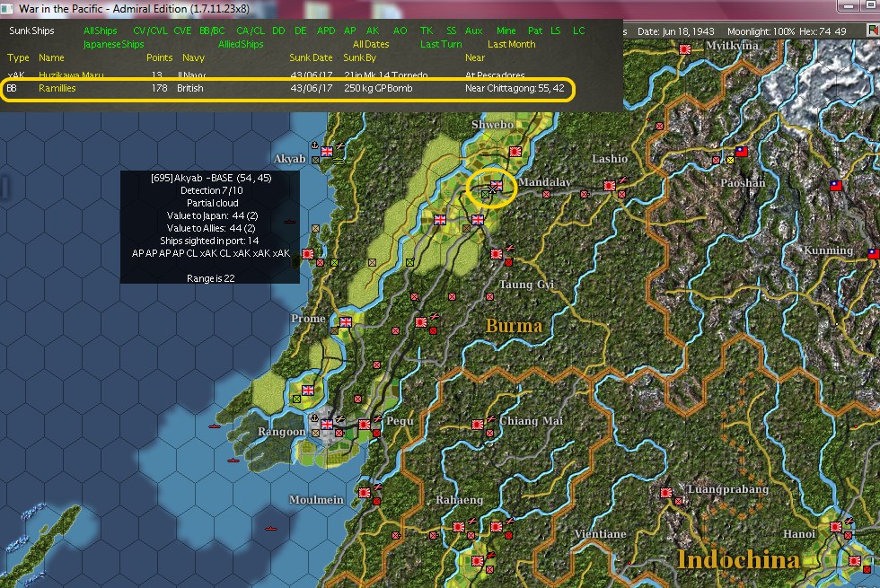This screenshot has width=880, height=588.
Task: Click the Moonlight: 100% status text
Action: 761,31
